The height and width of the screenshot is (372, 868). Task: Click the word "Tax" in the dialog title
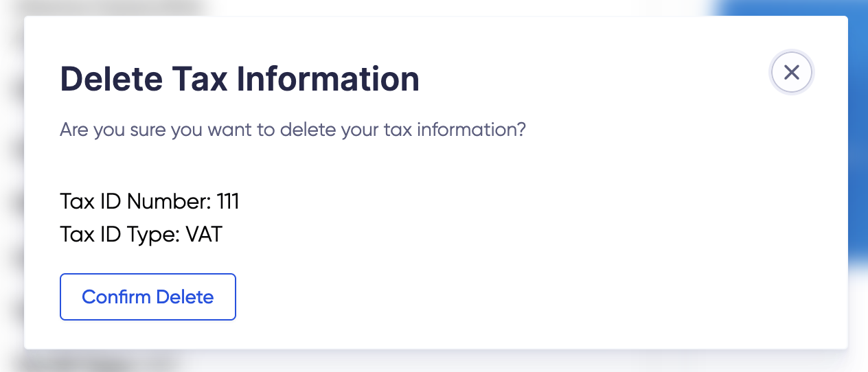pyautogui.click(x=196, y=79)
